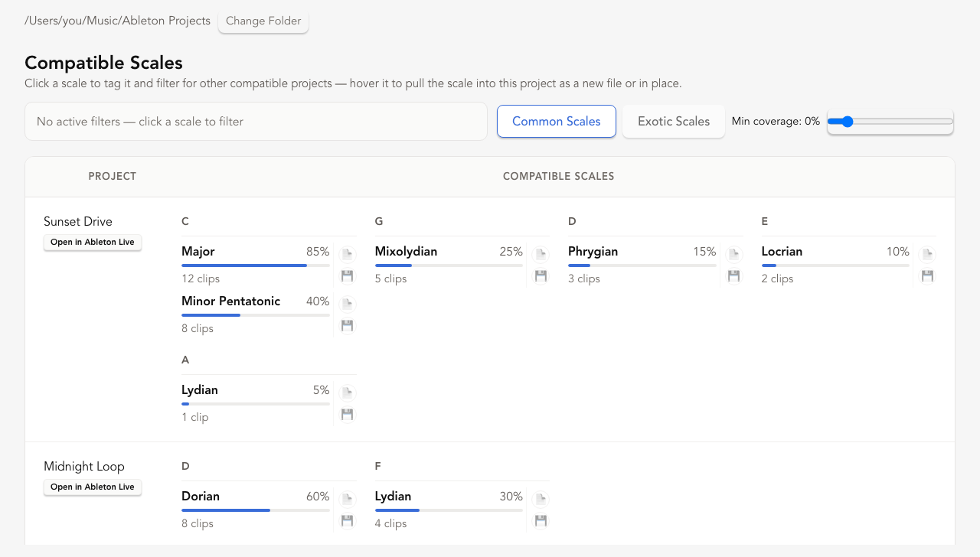This screenshot has width=980, height=557.
Task: Adjust the Min coverage slider
Action: coord(890,121)
